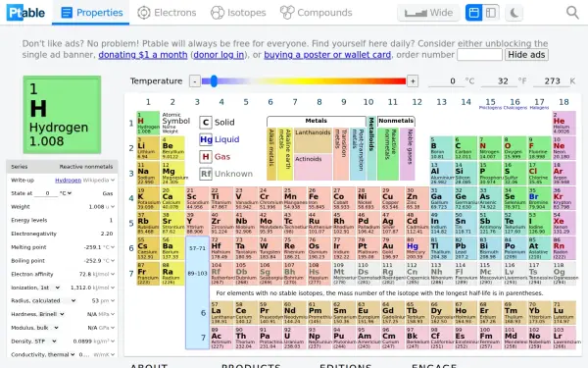Click the Kelvin temperature field
Screen dimensions: 588x368
[551, 81]
